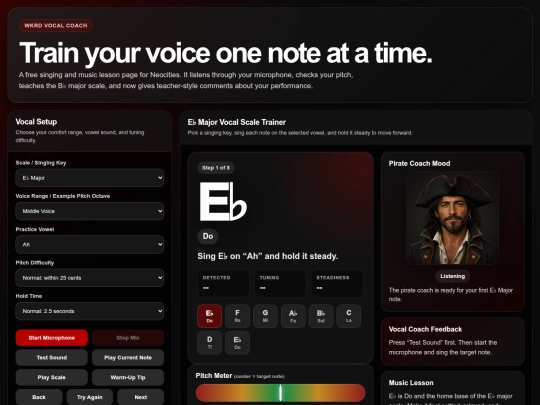Go Back to the previous step
This screenshot has width=540, height=405.
click(x=39, y=397)
